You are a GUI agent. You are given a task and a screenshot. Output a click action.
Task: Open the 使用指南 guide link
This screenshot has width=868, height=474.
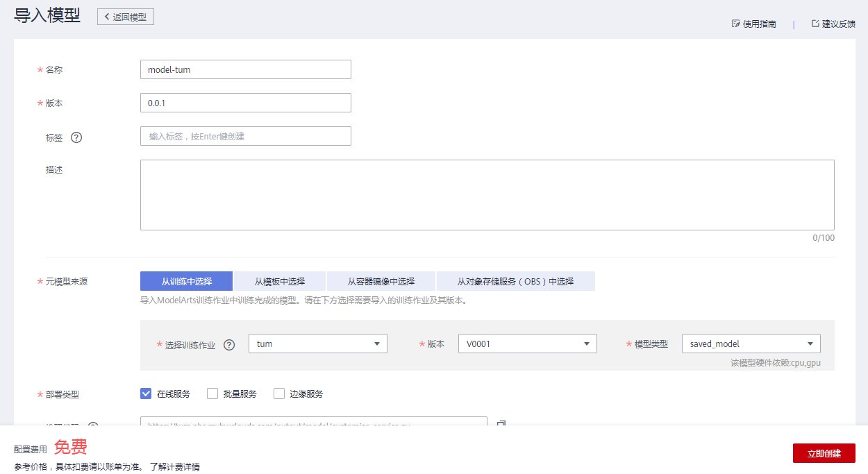(x=754, y=24)
